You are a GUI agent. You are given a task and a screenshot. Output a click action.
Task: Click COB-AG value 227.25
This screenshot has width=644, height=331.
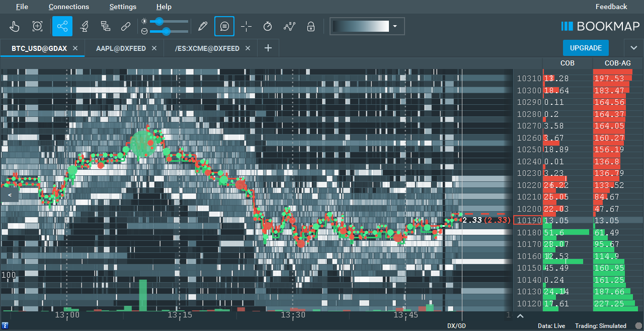coord(609,303)
